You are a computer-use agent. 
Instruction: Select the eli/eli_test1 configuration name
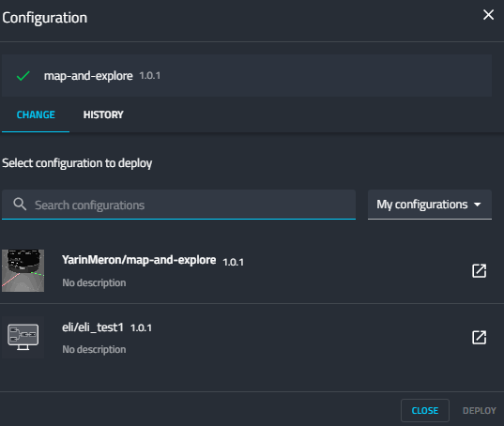pyautogui.click(x=93, y=327)
